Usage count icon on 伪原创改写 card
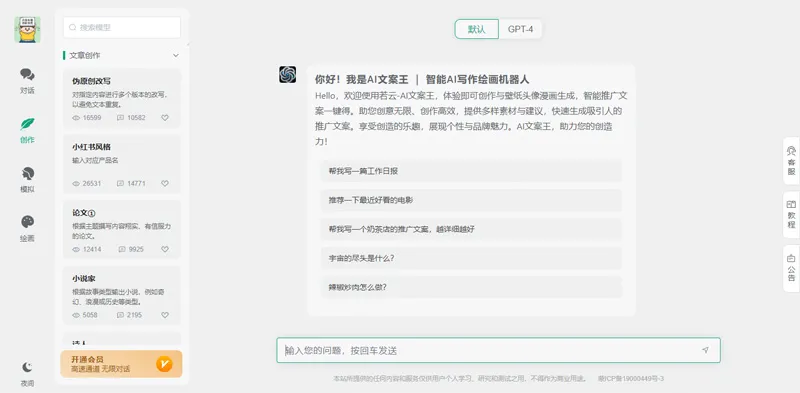The width and height of the screenshot is (800, 393). [120, 118]
